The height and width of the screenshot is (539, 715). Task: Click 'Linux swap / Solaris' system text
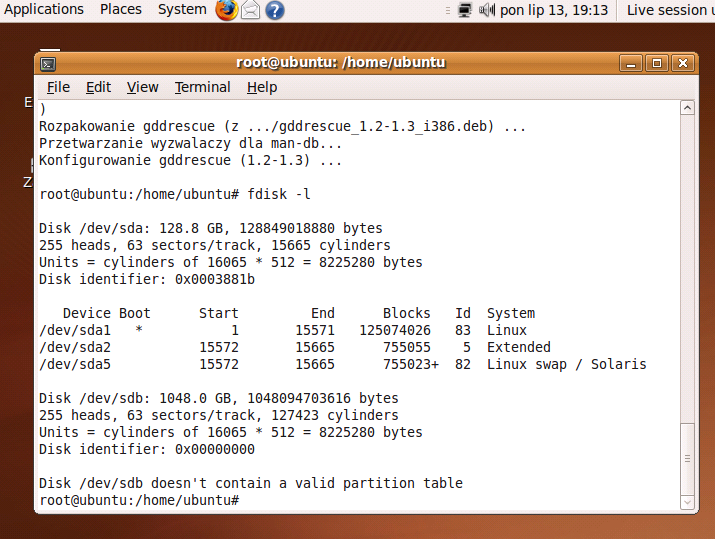pos(566,364)
